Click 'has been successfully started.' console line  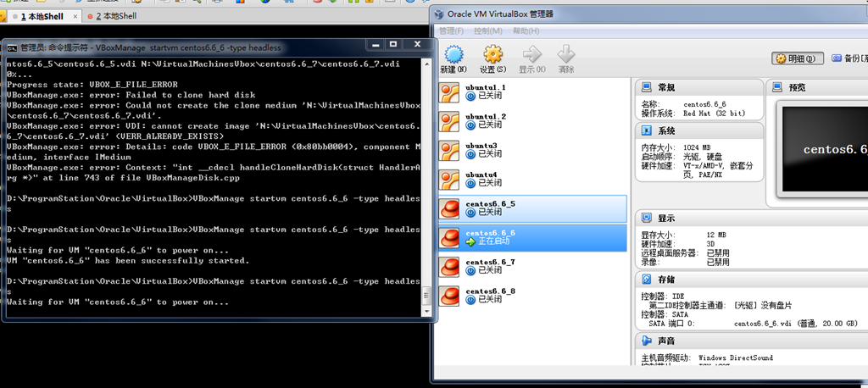pyautogui.click(x=171, y=260)
